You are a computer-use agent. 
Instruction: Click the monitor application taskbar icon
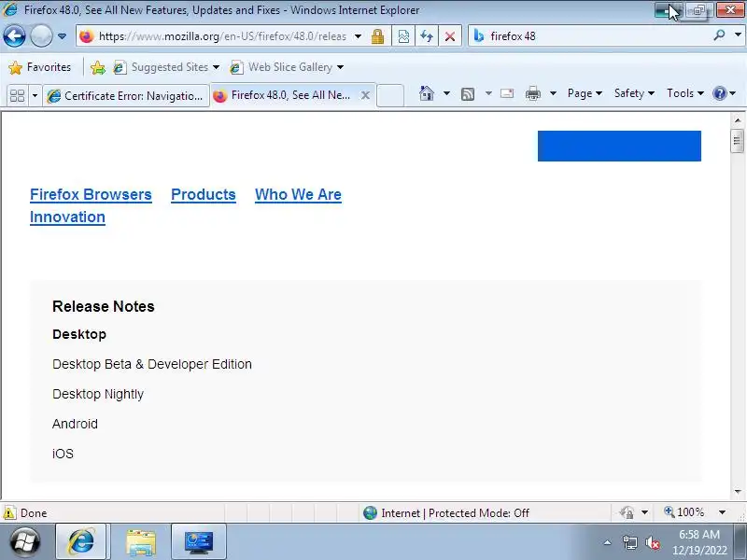coord(199,542)
